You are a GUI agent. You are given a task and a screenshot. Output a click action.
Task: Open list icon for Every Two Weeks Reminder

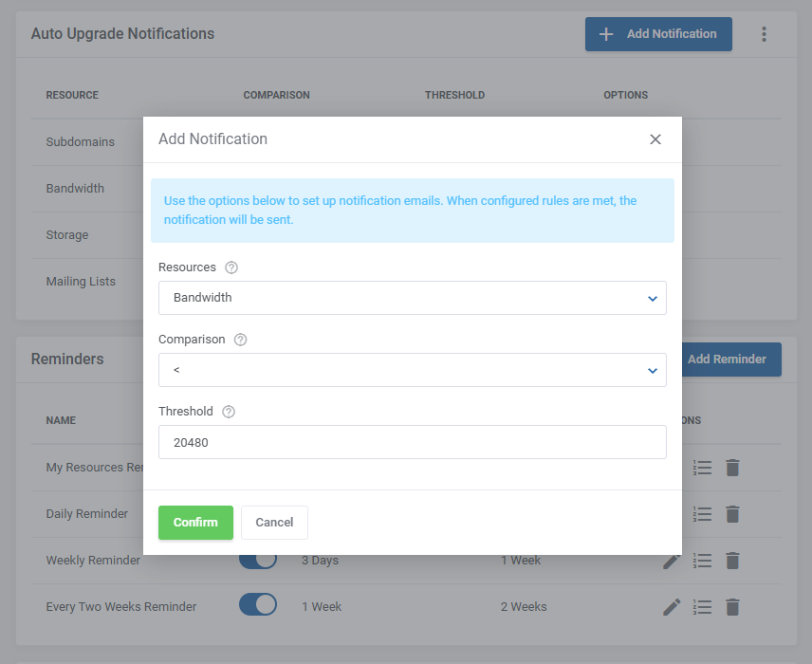702,607
